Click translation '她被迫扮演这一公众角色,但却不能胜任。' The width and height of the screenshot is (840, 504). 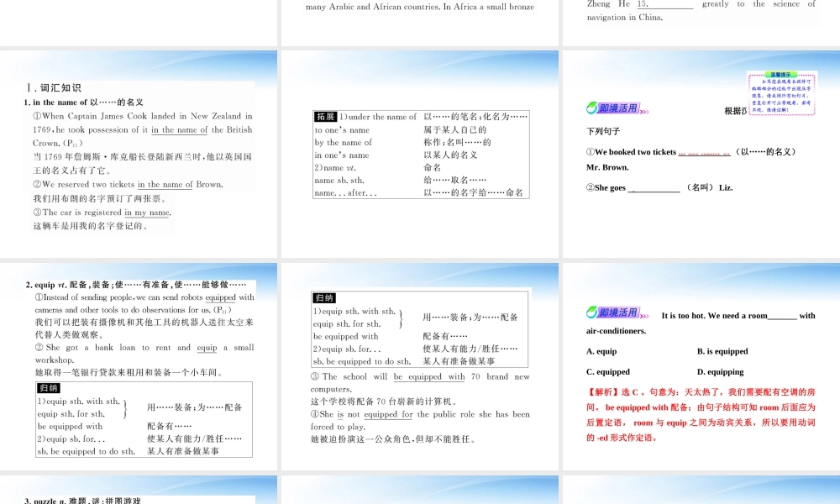click(x=392, y=438)
